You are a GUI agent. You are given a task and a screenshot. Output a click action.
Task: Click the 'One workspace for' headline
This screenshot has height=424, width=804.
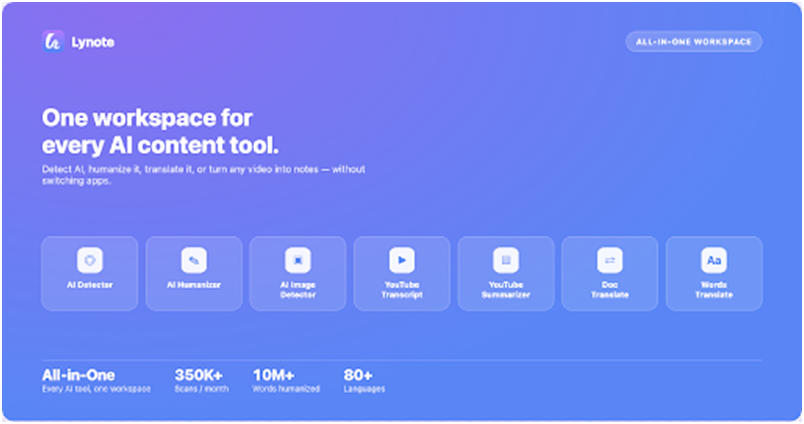tap(147, 118)
